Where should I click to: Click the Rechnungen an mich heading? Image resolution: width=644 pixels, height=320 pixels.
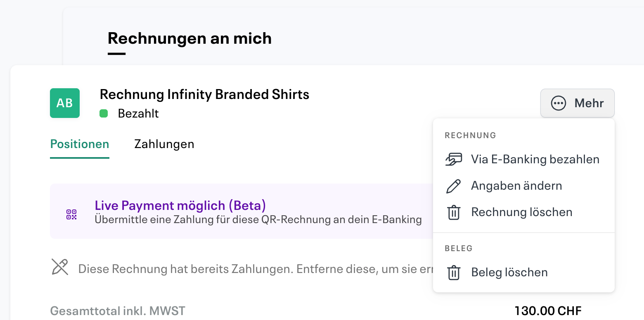click(189, 38)
